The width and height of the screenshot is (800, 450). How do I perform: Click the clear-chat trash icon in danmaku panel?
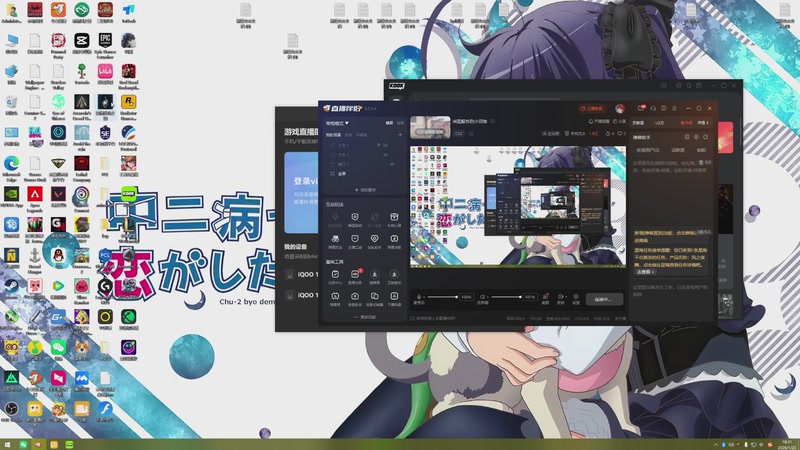point(701,162)
